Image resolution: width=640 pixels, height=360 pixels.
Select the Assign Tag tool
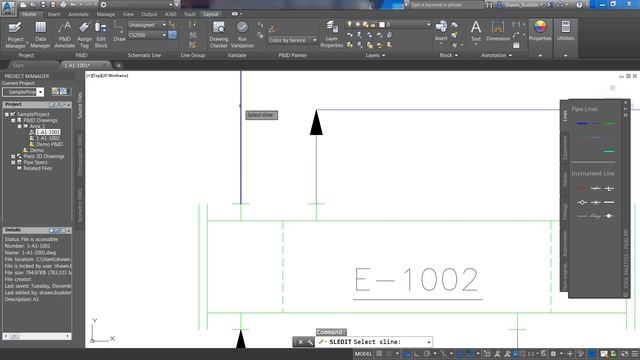click(x=84, y=35)
